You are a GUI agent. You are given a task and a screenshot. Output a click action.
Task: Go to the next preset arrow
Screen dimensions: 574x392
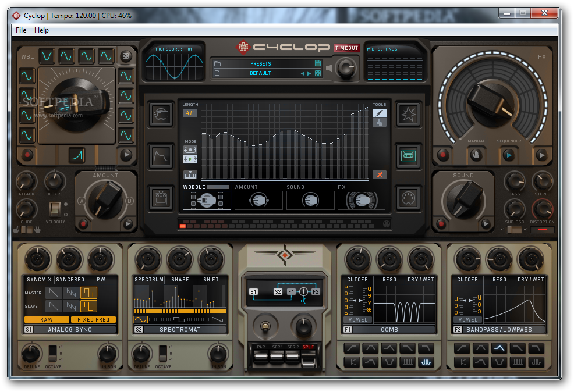309,73
